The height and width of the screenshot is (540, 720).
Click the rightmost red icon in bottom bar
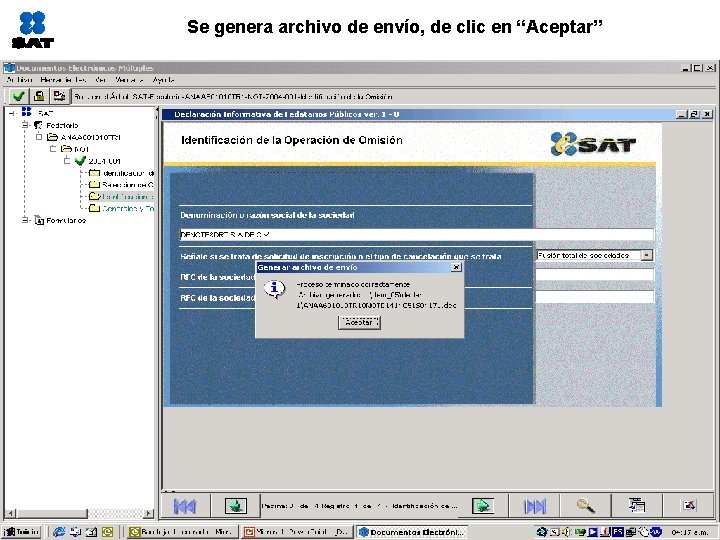tap(689, 506)
